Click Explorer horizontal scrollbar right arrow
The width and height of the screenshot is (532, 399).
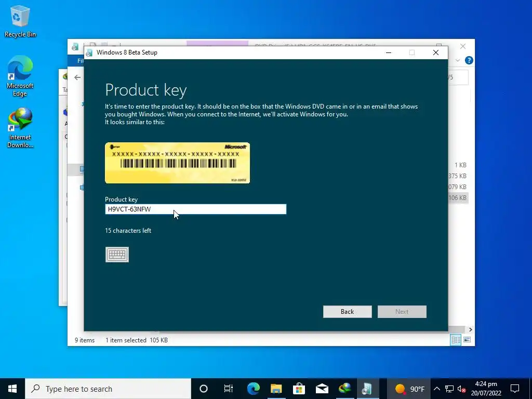pyautogui.click(x=470, y=329)
